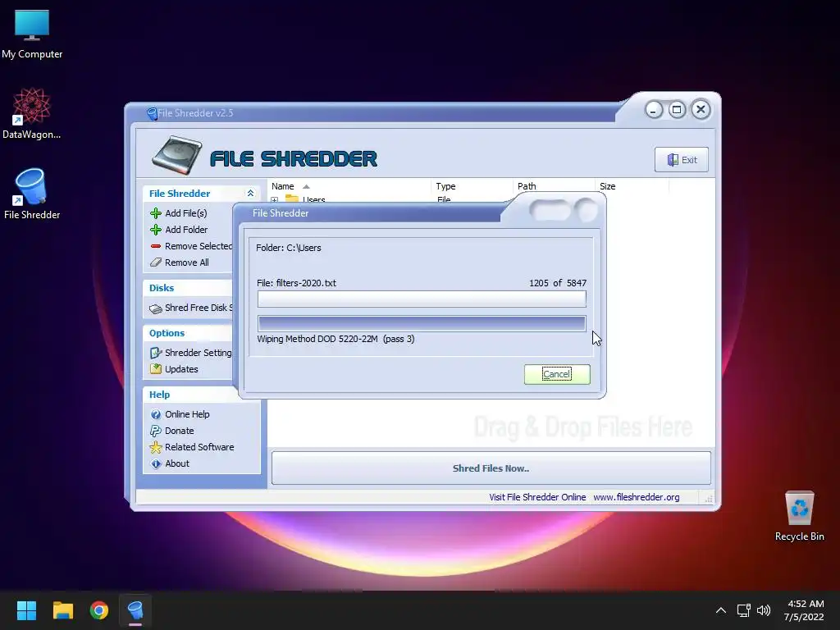Click the 'Folder: C:\Users' label
The width and height of the screenshot is (840, 630).
point(289,248)
